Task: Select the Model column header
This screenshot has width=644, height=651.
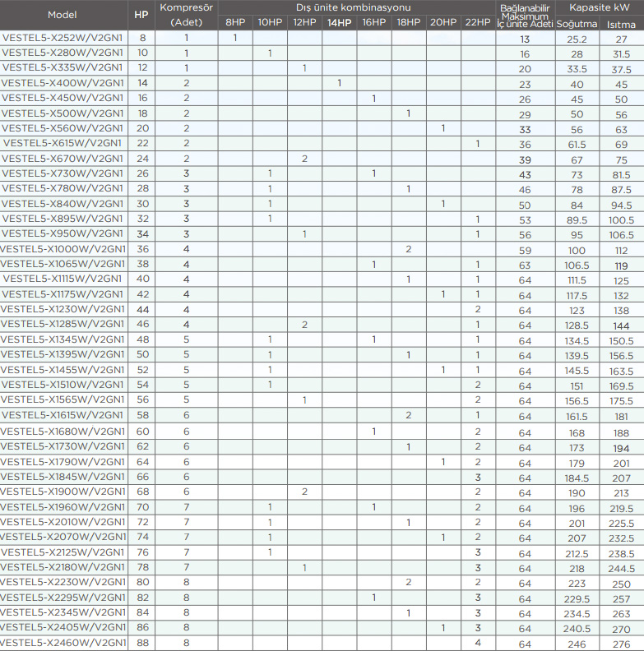Action: [63, 15]
